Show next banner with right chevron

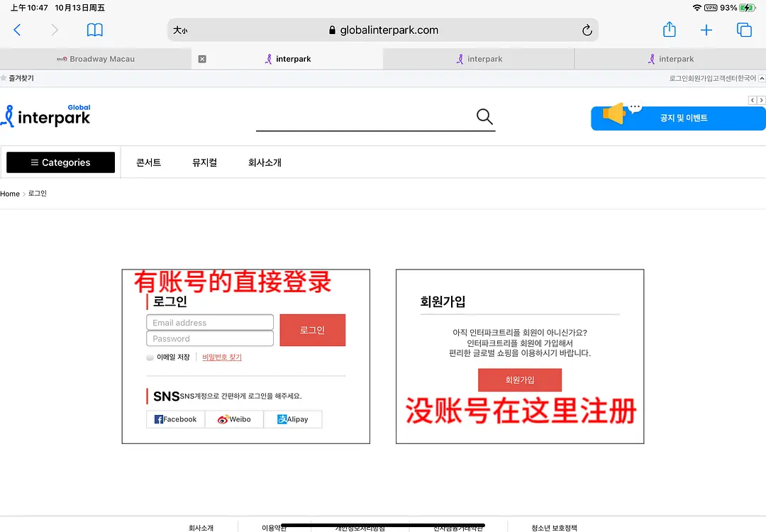click(761, 100)
